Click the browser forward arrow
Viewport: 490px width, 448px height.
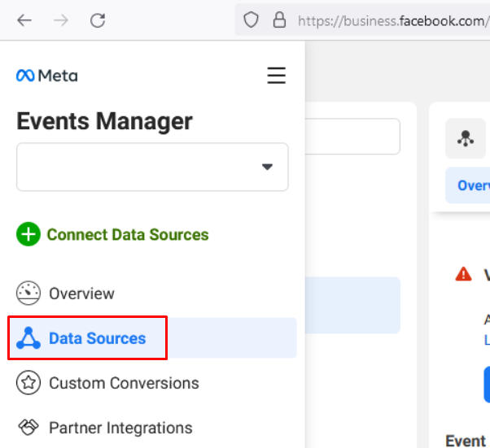click(61, 20)
